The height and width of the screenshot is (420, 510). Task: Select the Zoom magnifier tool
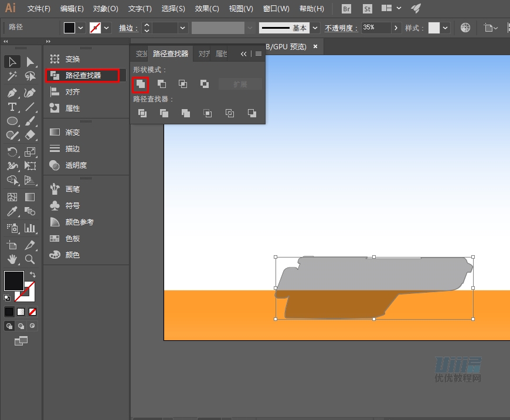(x=30, y=259)
